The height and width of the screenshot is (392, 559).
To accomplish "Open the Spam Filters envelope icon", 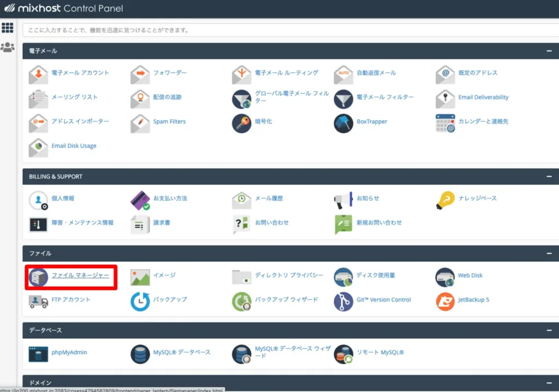I will click(x=140, y=123).
